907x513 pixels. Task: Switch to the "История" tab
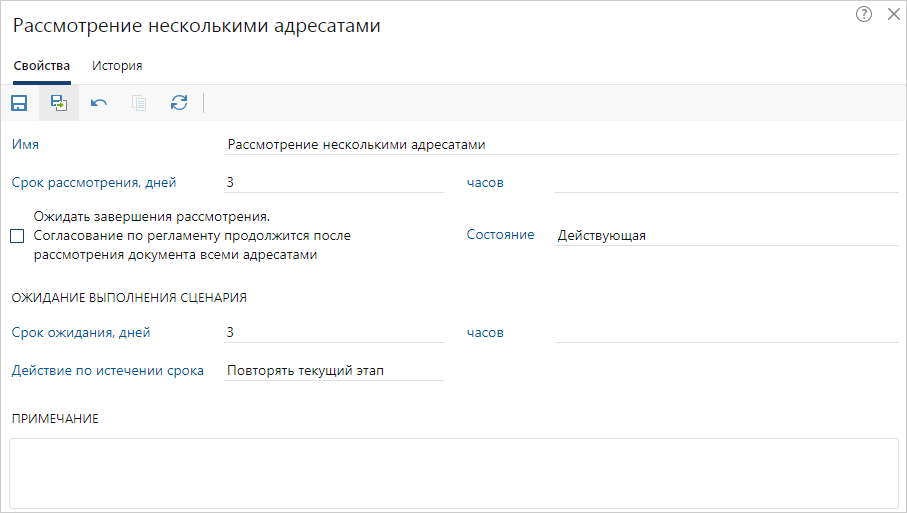[x=117, y=66]
